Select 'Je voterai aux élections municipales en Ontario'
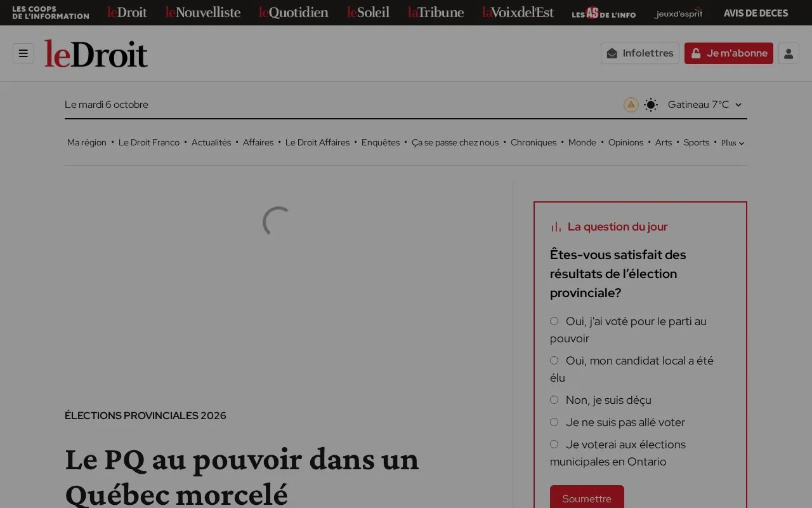 click(x=554, y=444)
